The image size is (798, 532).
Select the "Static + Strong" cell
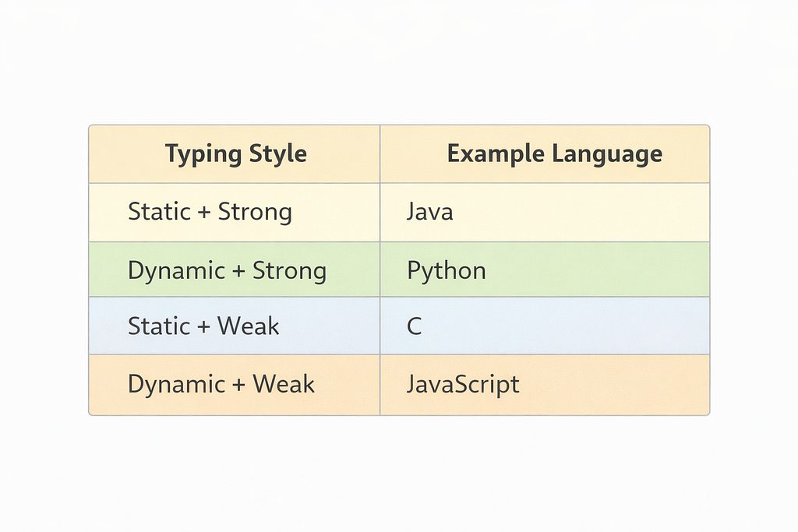(210, 212)
